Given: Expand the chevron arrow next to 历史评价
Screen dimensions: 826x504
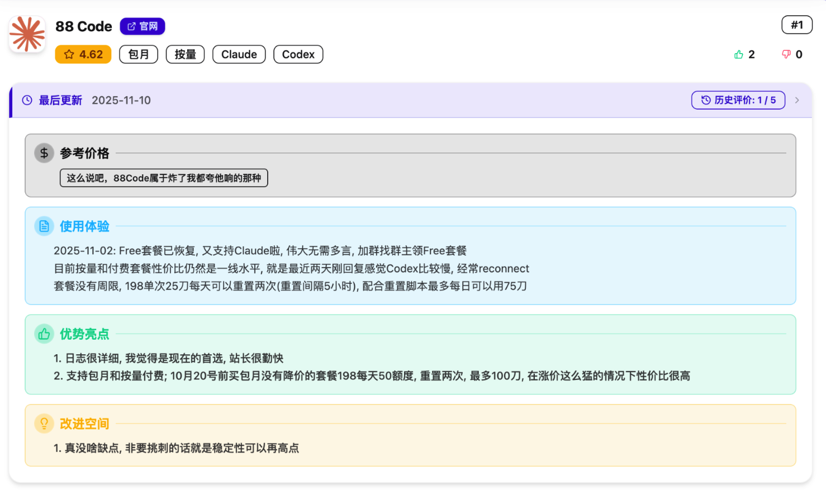Looking at the screenshot, I should [797, 100].
